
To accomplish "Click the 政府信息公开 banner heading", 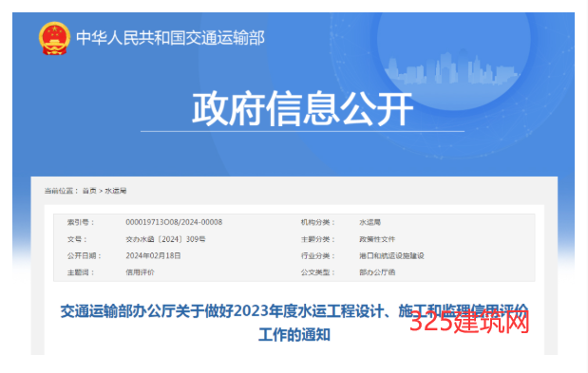I will pyautogui.click(x=302, y=109).
